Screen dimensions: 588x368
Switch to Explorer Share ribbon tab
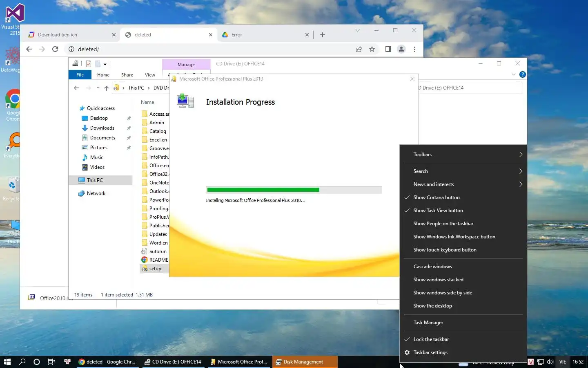(127, 75)
